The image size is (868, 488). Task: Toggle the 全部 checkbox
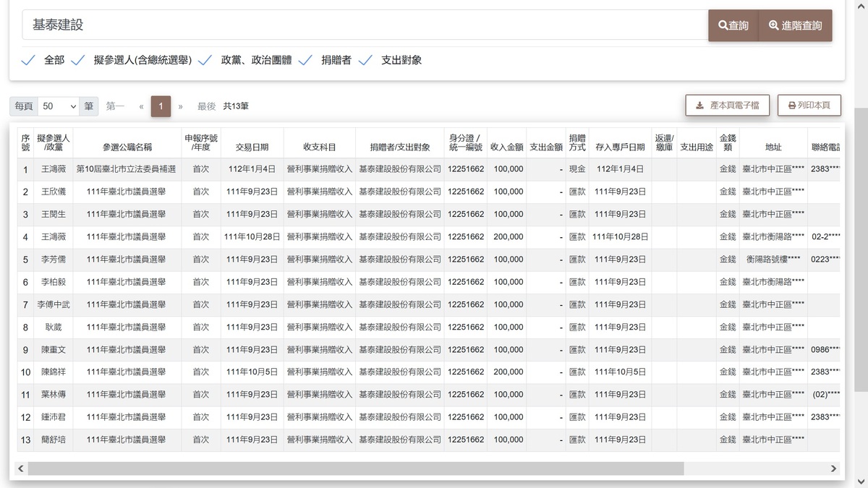[28, 60]
